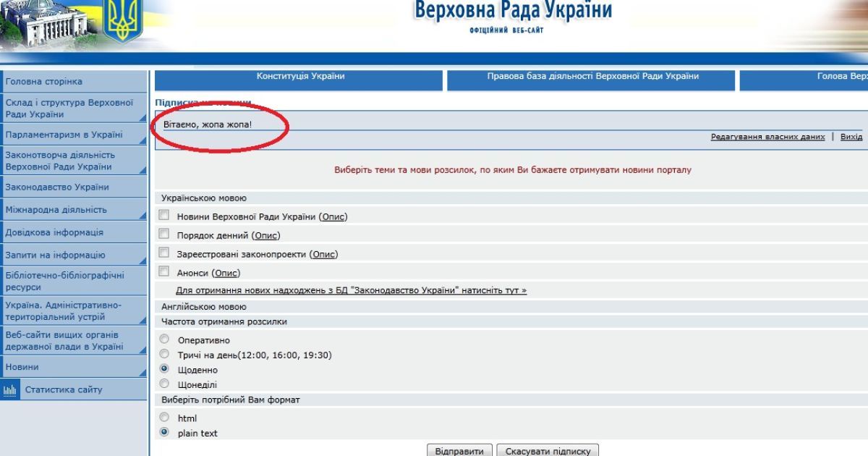Open Опис link for Новини Верховної Ради
The height and width of the screenshot is (456, 868).
pos(333,216)
